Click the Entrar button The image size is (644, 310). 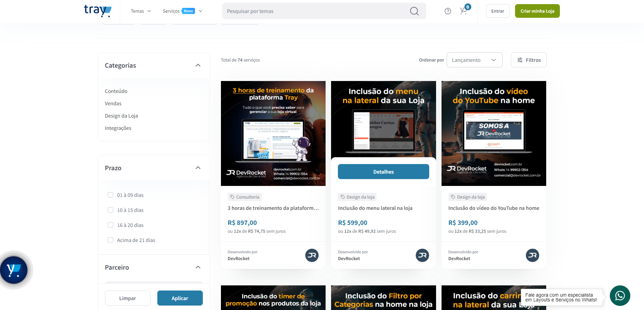click(498, 11)
